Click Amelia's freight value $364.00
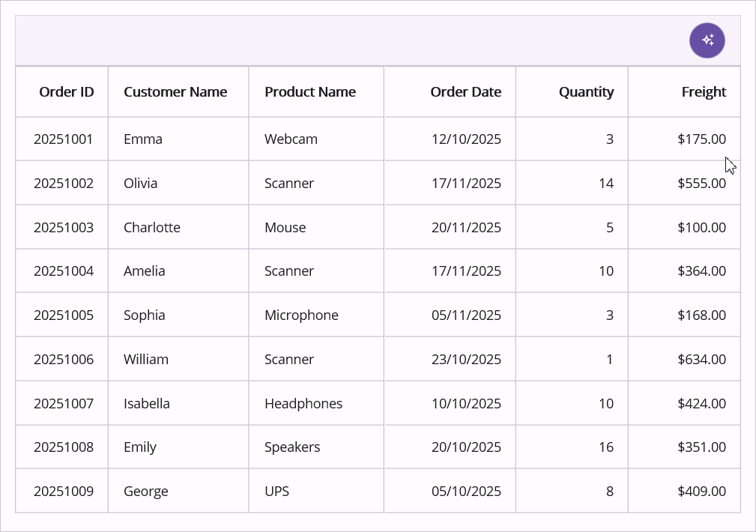This screenshot has width=756, height=532. pyautogui.click(x=701, y=271)
